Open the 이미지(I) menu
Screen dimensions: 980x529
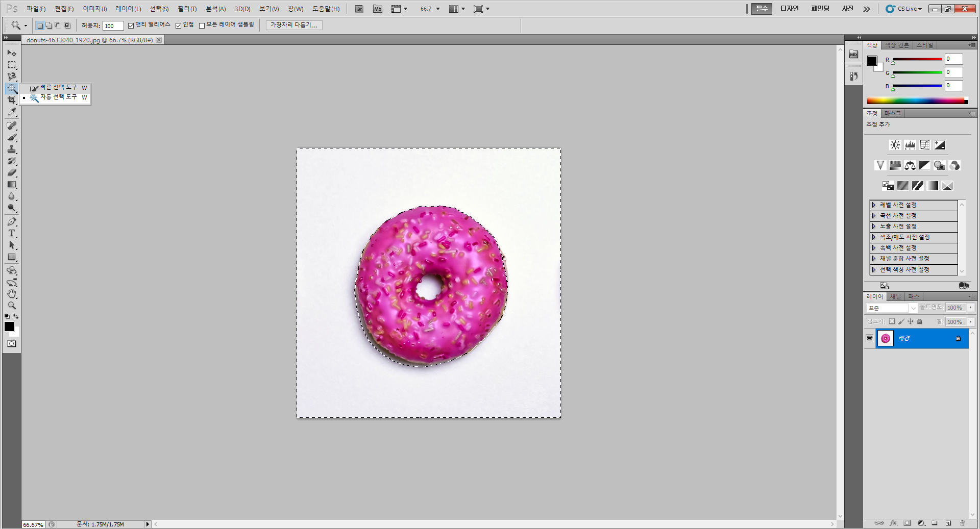tap(95, 9)
